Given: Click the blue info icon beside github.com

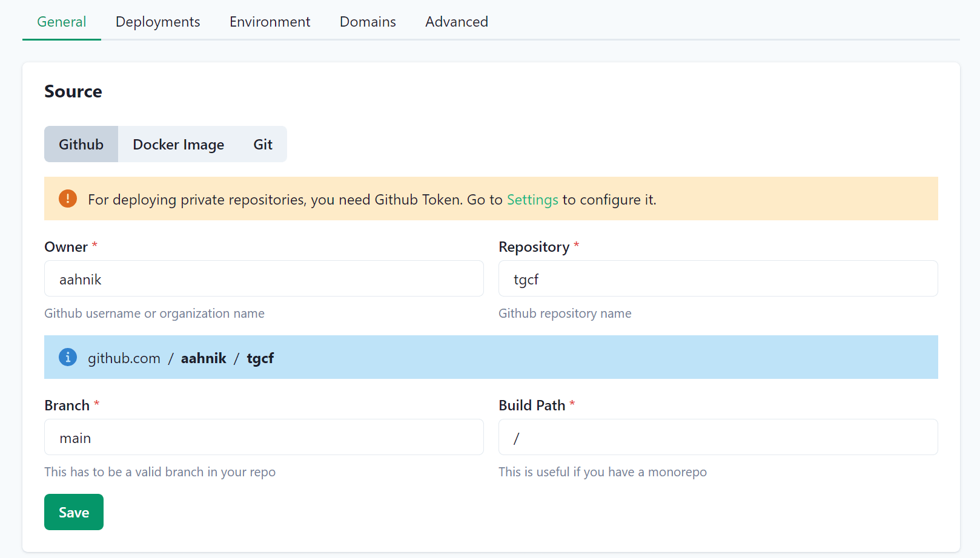Looking at the screenshot, I should pos(68,357).
